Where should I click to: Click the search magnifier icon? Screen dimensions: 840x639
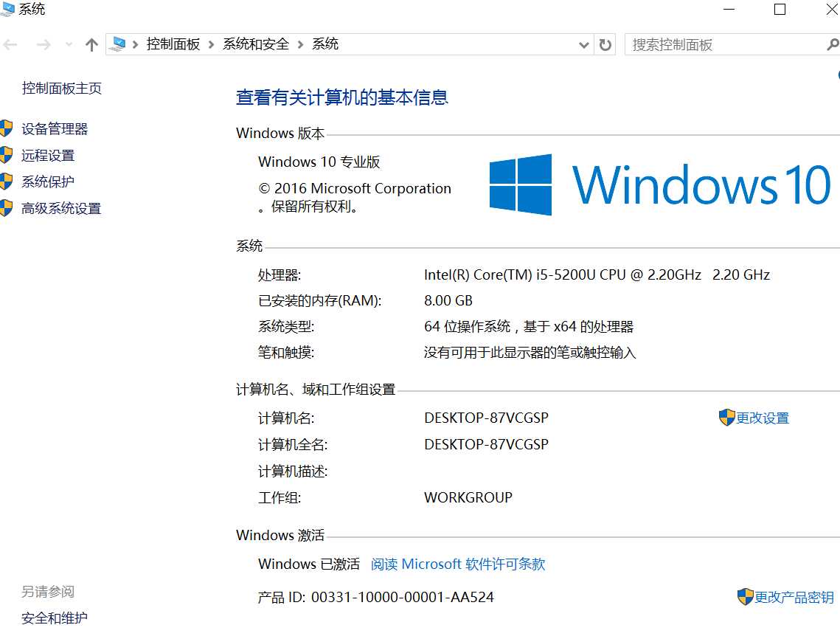[832, 44]
